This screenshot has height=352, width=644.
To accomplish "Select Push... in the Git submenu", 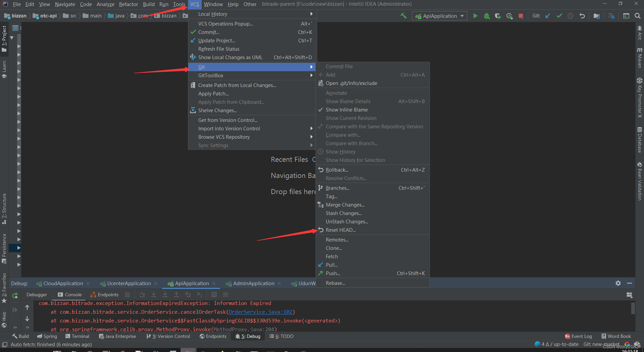I will (x=373, y=273).
